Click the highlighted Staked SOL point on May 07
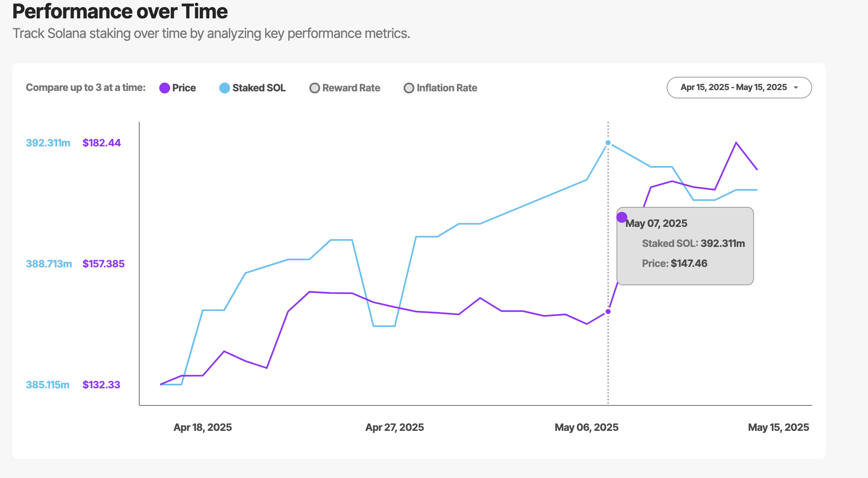The image size is (868, 478). tap(608, 143)
